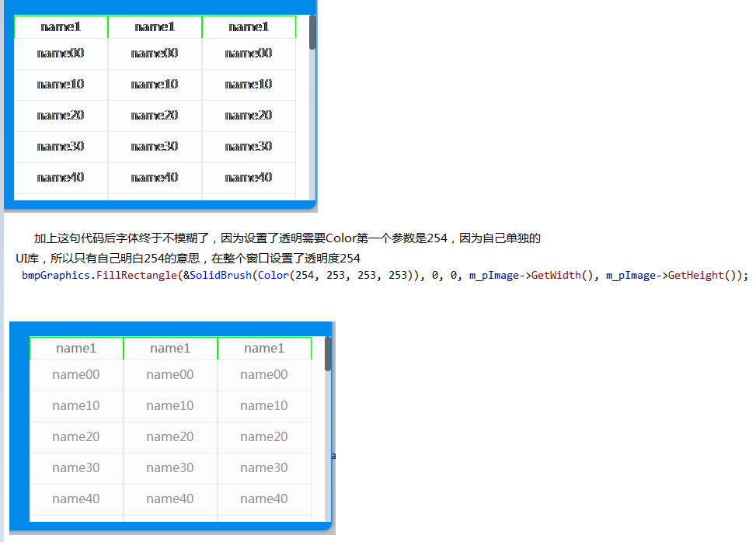Select the first column header name1 in lower table
This screenshot has height=542, width=756.
click(76, 349)
